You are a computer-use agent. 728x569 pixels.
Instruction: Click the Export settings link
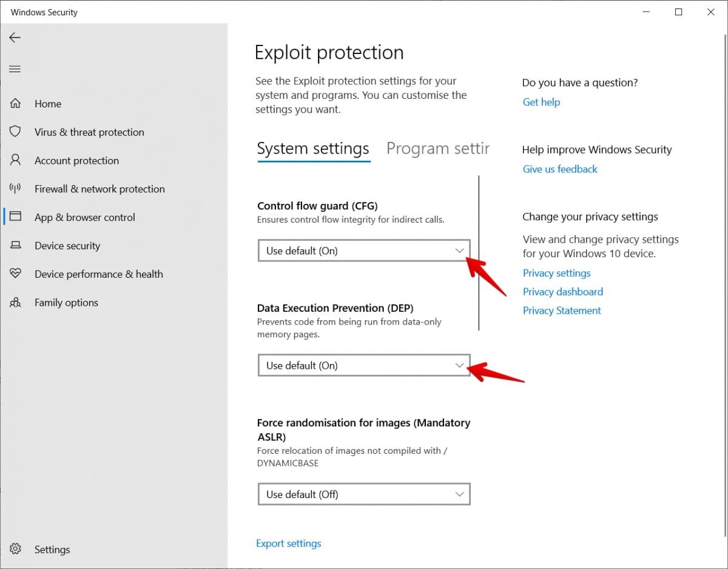(x=288, y=543)
